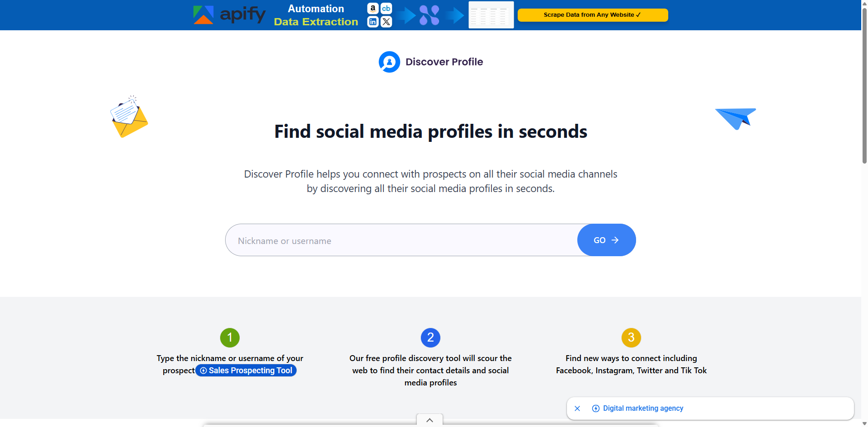This screenshot has height=427, width=868.
Task: Select the Crunchbase icon in the top banner
Action: coord(386,8)
